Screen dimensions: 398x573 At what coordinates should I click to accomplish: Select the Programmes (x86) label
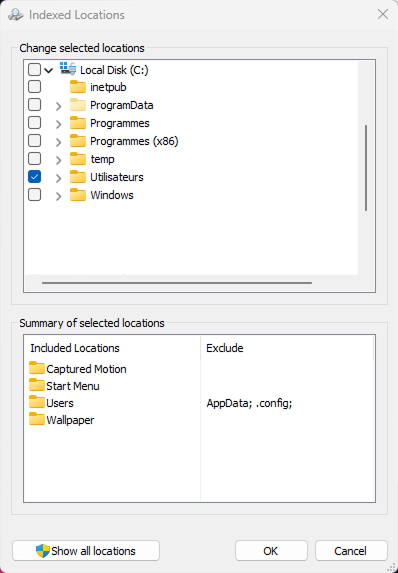tap(134, 141)
